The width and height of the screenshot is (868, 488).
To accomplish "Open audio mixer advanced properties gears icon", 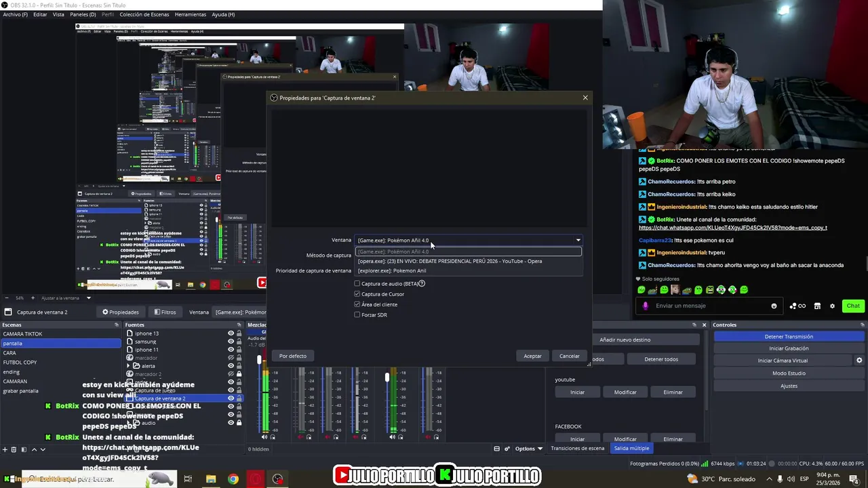I will [x=506, y=449].
